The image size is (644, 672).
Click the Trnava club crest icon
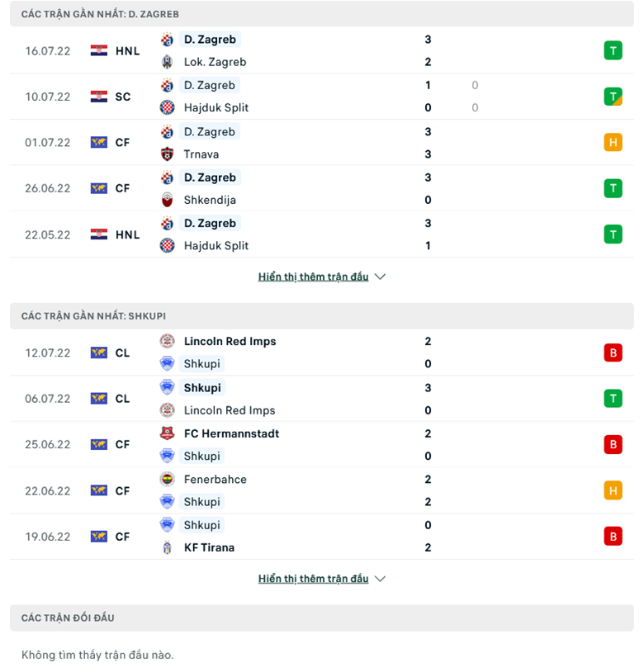pos(167,154)
